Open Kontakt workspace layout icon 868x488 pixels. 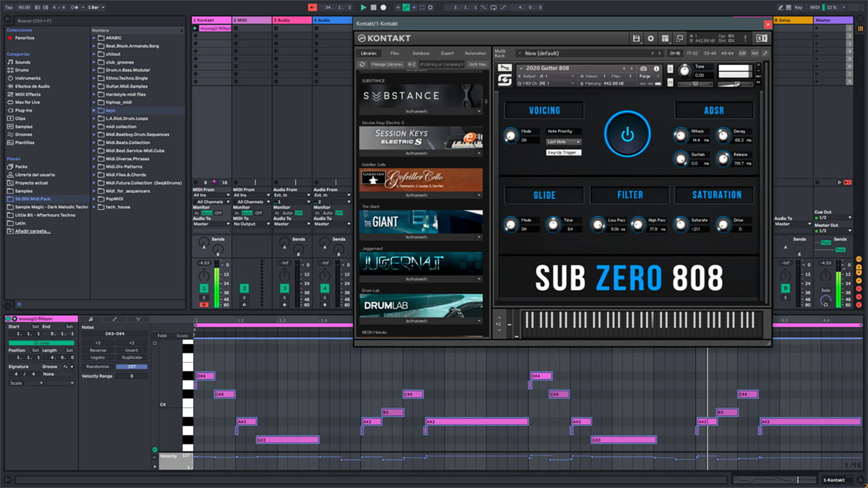click(665, 38)
